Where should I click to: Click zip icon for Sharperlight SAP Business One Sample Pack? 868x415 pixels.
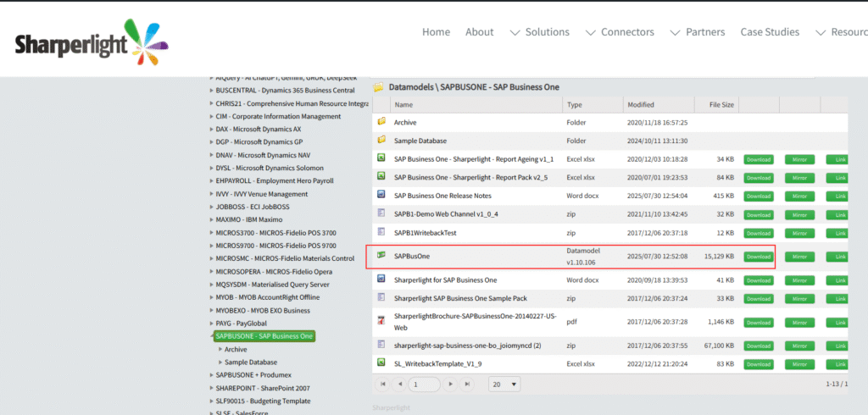click(381, 297)
